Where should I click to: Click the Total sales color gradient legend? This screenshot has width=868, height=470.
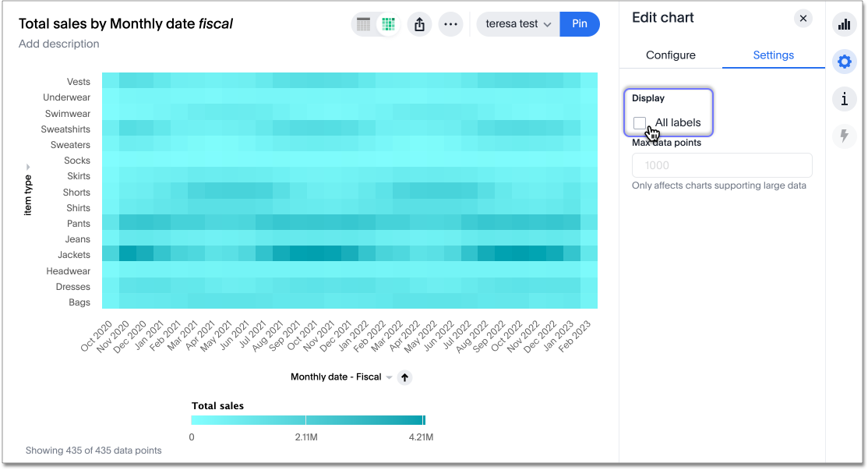tap(307, 419)
